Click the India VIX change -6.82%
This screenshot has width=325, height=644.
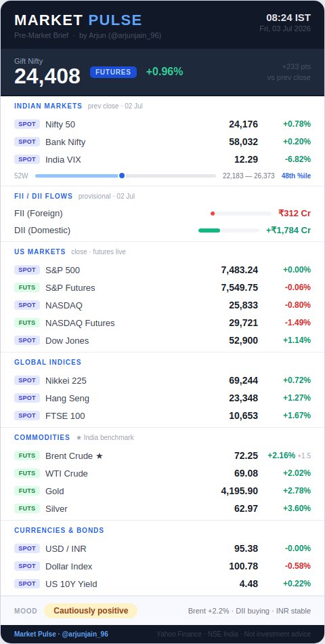(298, 159)
